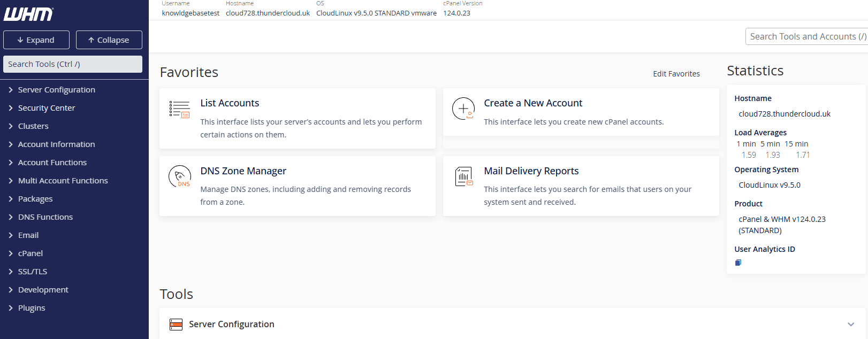Image resolution: width=868 pixels, height=339 pixels.
Task: Open the List Accounts link
Action: point(230,103)
